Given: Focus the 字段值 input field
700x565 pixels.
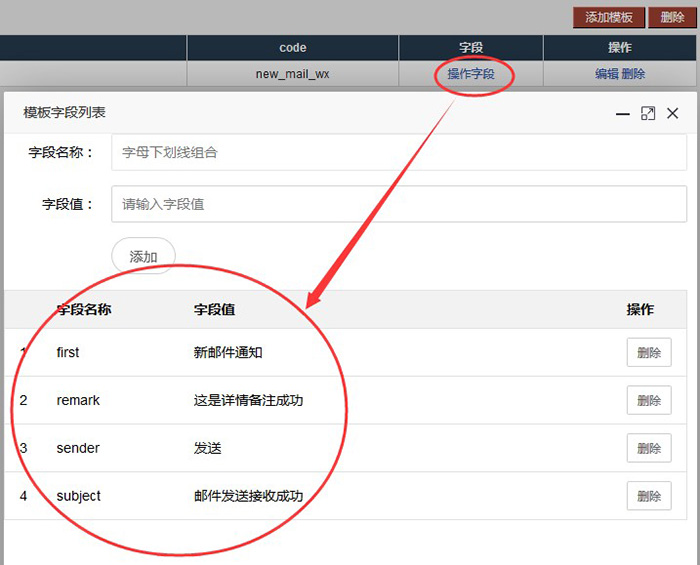Looking at the screenshot, I should coord(399,204).
